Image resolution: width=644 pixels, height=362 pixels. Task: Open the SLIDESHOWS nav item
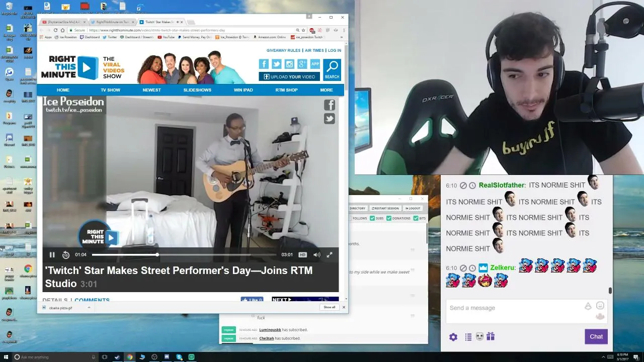point(197,90)
